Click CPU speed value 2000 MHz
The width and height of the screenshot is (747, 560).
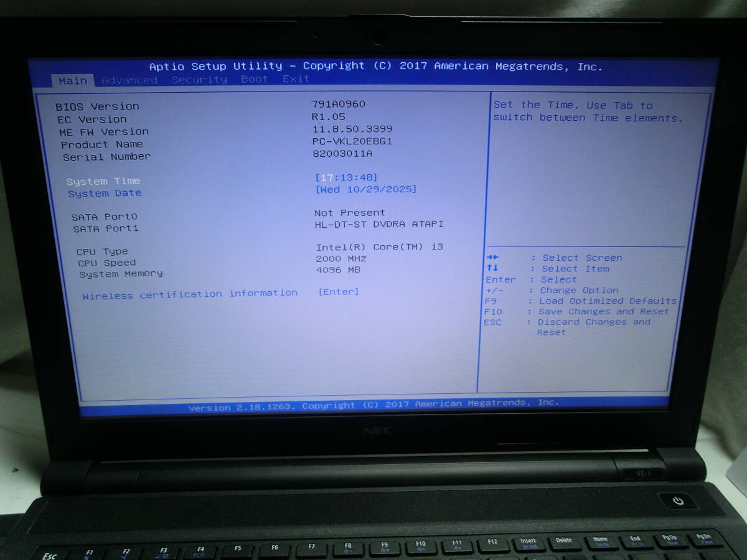pos(341,258)
